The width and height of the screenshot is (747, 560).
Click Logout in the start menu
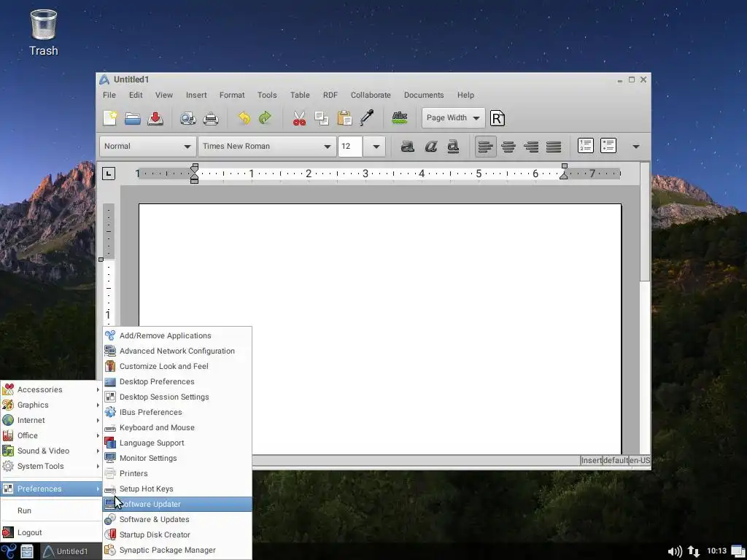point(52,532)
